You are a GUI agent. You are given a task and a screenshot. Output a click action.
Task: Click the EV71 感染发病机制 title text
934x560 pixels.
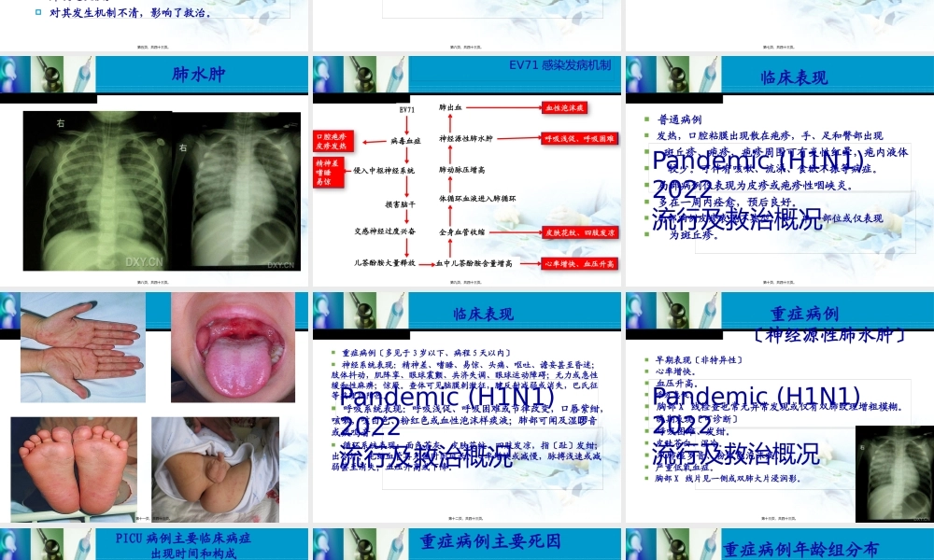559,65
